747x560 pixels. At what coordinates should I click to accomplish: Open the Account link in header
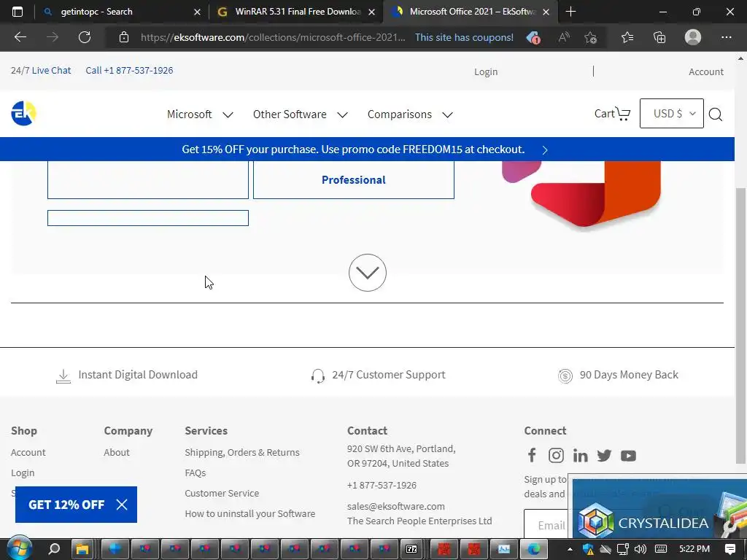(706, 71)
